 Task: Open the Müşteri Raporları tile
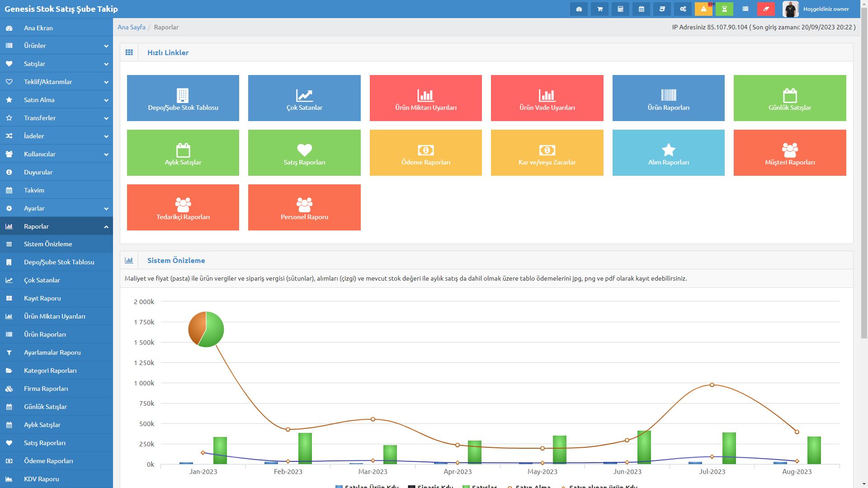[789, 153]
